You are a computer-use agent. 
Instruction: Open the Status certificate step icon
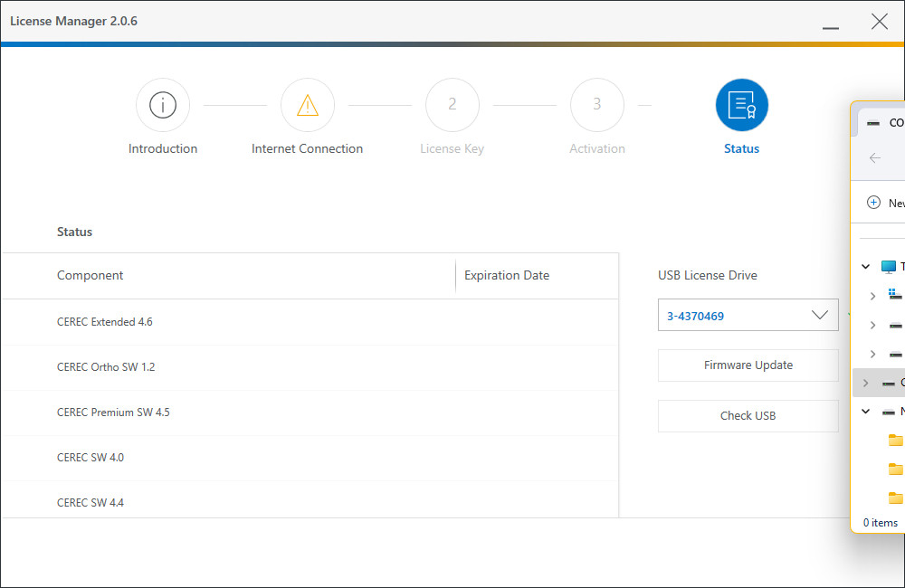click(x=742, y=105)
